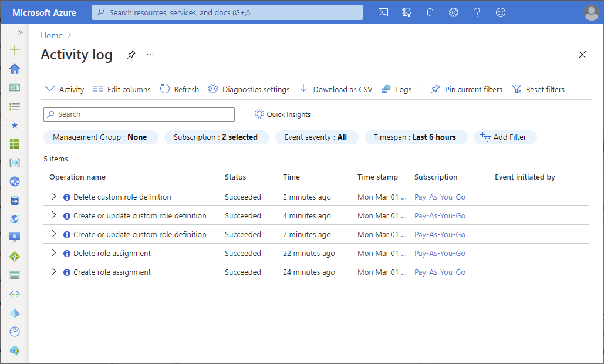Screen dimensions: 604x364
Task: Open Directory and subscription filter icon
Action: [406, 12]
